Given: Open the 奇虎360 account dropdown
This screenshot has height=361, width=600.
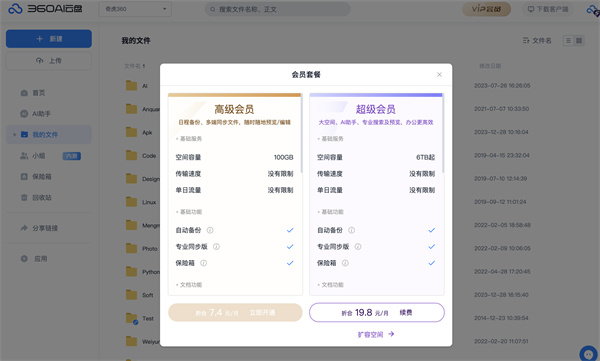Looking at the screenshot, I should coord(135,9).
